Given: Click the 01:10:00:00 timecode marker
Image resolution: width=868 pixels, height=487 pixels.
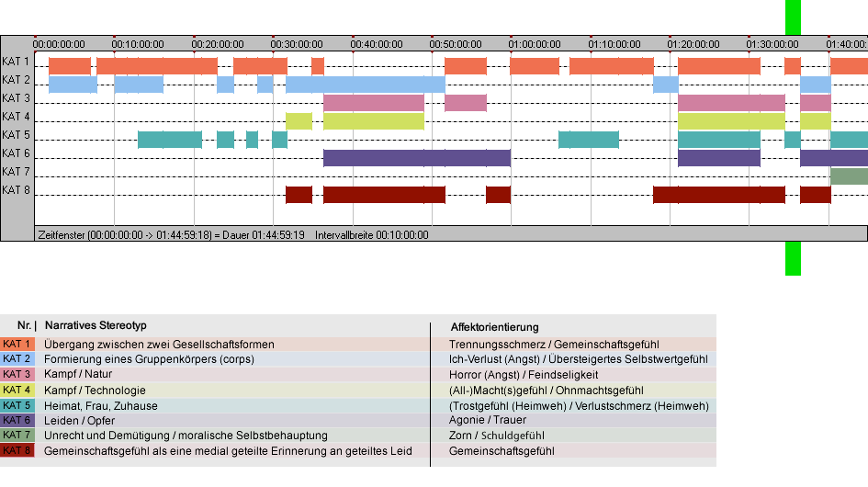Looking at the screenshot, I should click(x=614, y=44).
